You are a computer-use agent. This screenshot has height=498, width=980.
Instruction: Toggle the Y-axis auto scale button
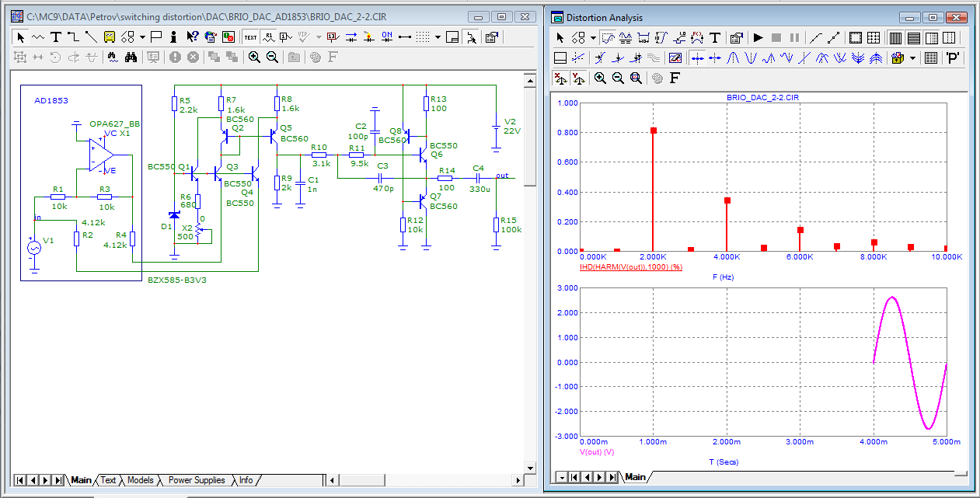click(577, 78)
